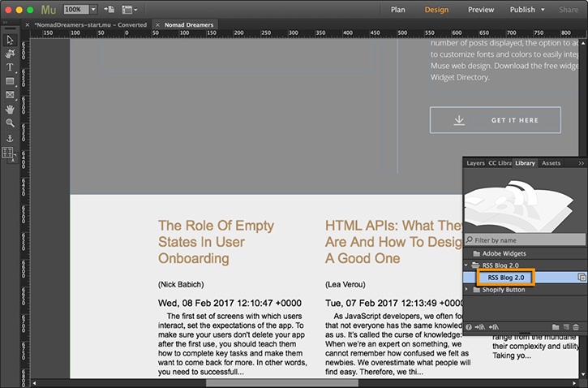Activate the Zoom magnifier tool
This screenshot has height=388, width=588.
click(10, 123)
